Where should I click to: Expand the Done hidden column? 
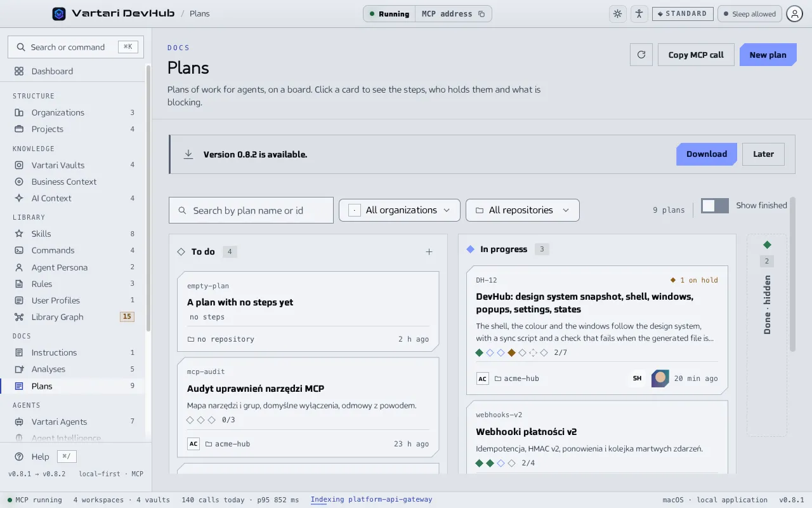[x=767, y=335]
